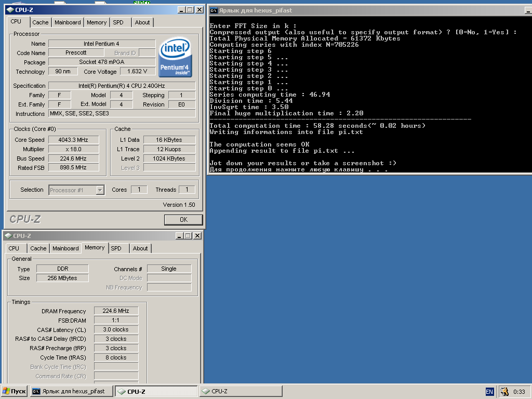Click the command prompt icon in the hexus_pifast title bar
Screen dimensions: 532x399
point(214,10)
